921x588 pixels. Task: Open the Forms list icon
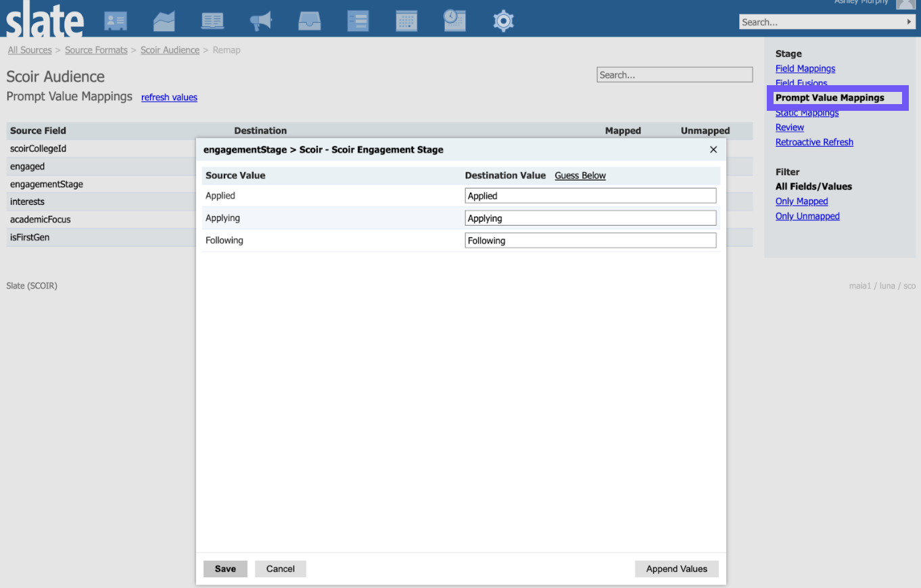[358, 21]
